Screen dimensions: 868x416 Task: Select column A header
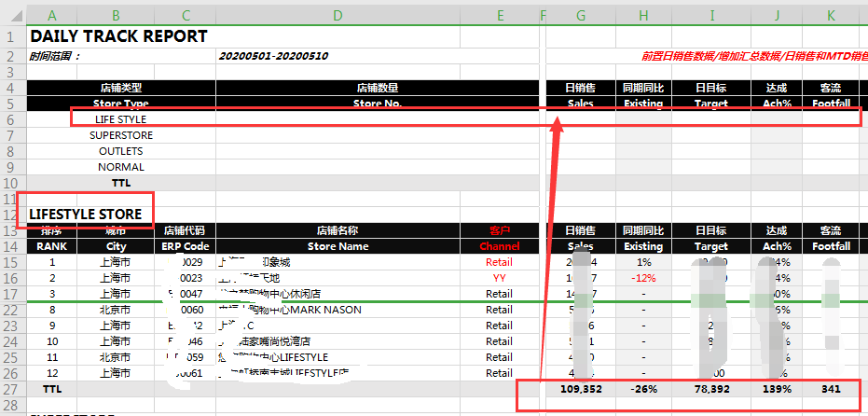[x=52, y=16]
